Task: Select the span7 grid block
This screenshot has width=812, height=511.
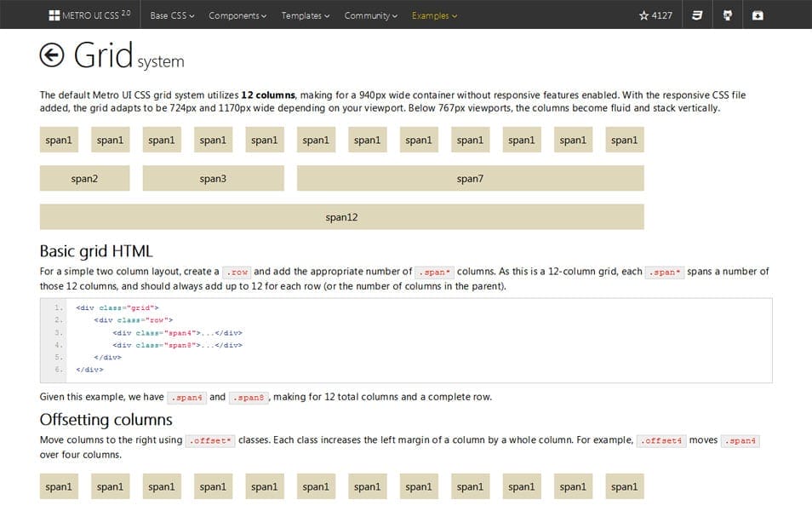Action: (470, 178)
